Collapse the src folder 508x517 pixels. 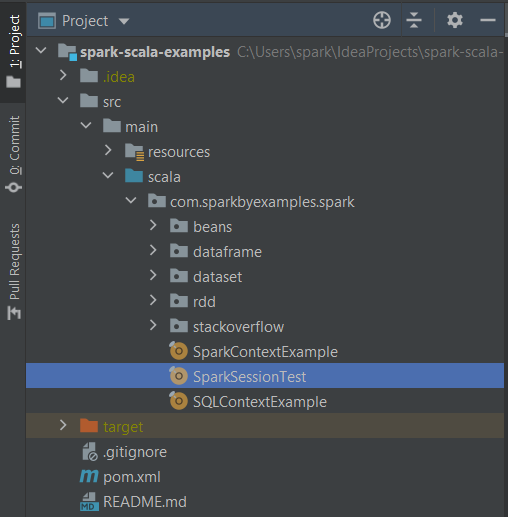pyautogui.click(x=63, y=100)
